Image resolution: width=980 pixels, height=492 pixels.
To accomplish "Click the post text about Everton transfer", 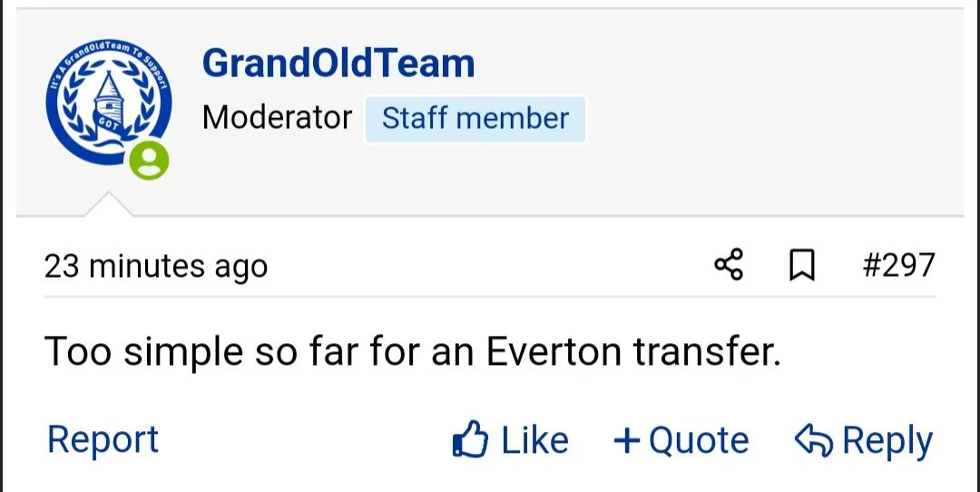I will pos(412,351).
